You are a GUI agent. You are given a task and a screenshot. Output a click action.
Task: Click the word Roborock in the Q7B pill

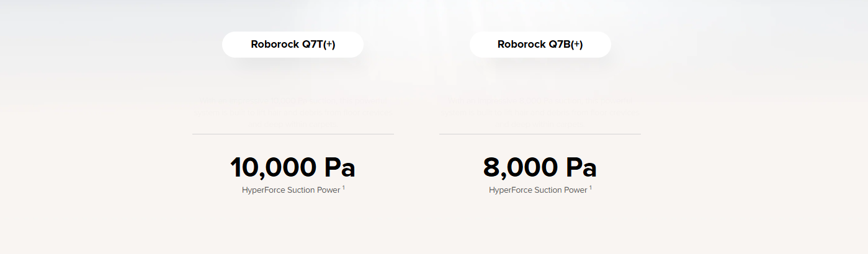522,45
